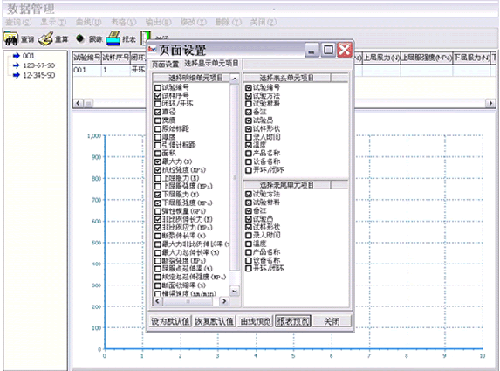500x371 pixels.
Task: Open the 输出 menu
Action: point(158,22)
